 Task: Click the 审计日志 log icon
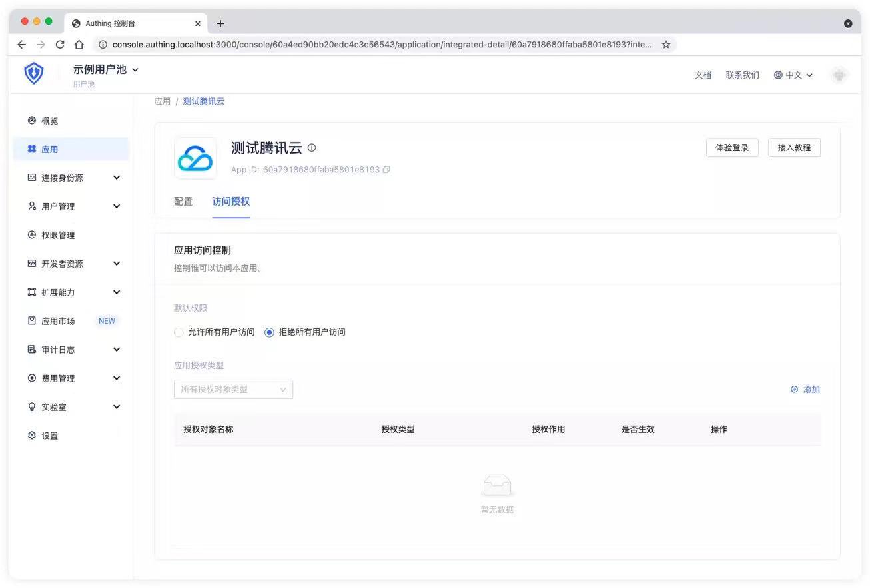click(x=31, y=350)
